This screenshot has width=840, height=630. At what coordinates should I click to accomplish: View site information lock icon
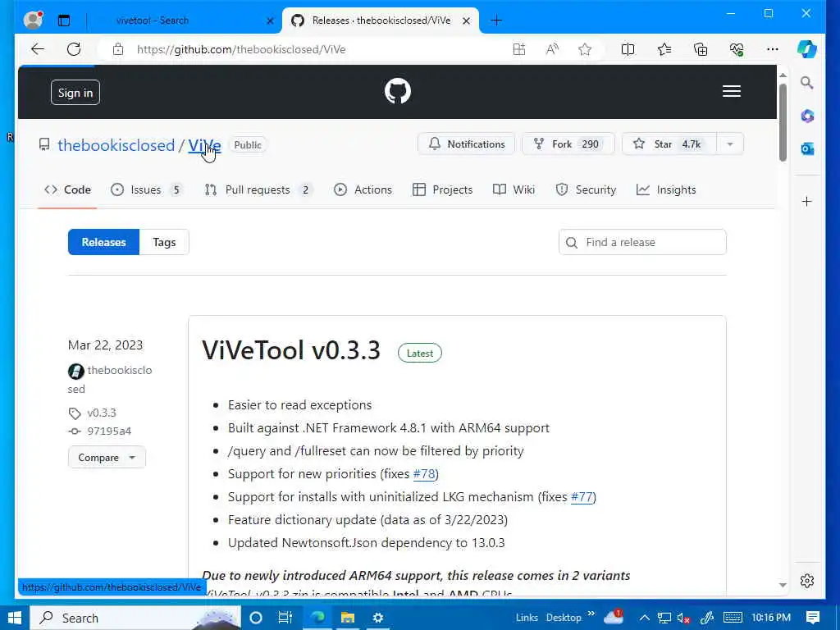click(x=118, y=49)
